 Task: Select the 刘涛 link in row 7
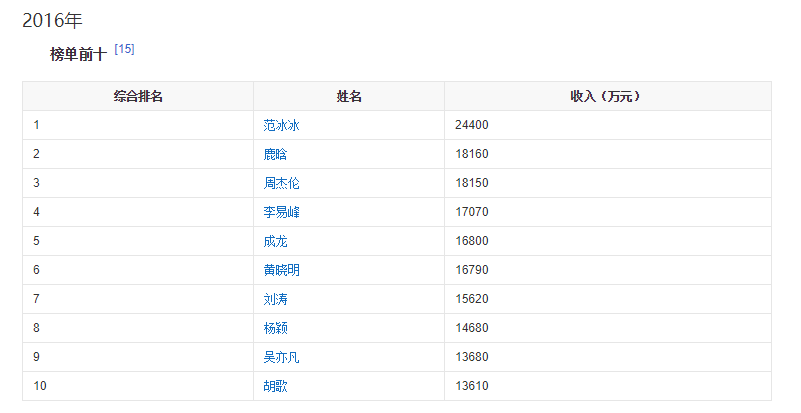[275, 299]
